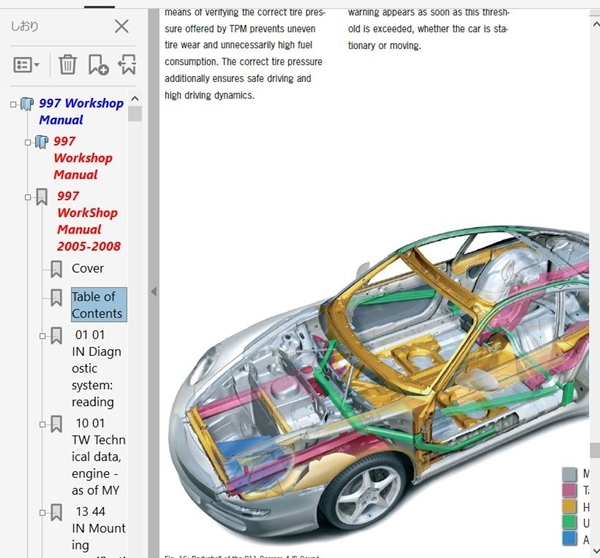Image resolution: width=600 pixels, height=558 pixels.
Task: Open the 13 44 IN Mounting bookmark
Action: (x=98, y=528)
